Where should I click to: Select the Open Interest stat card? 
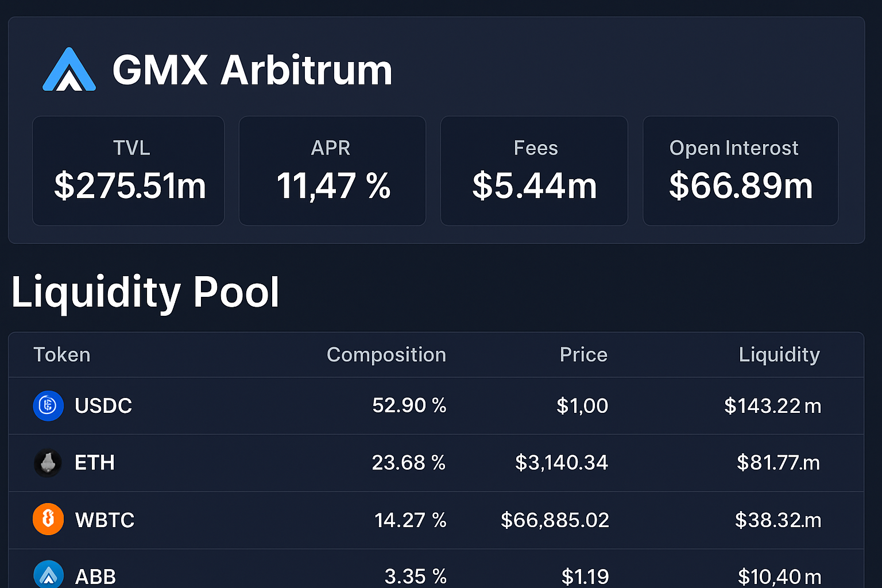(x=740, y=171)
